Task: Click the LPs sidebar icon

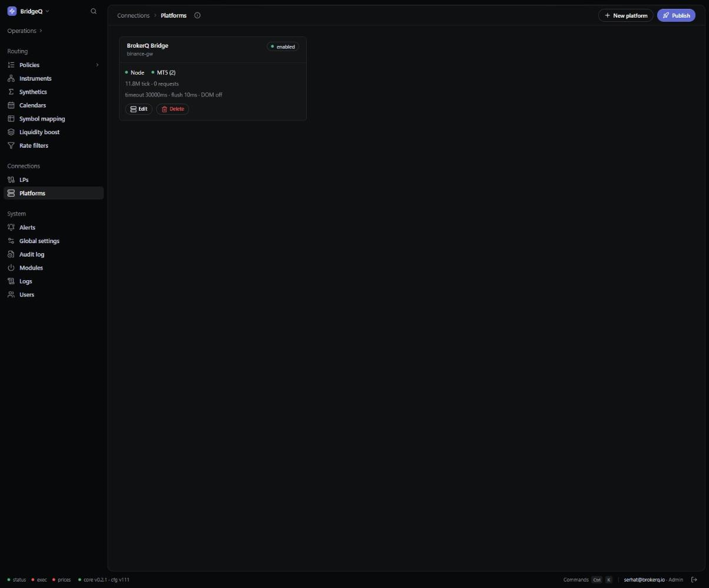Action: tap(11, 180)
